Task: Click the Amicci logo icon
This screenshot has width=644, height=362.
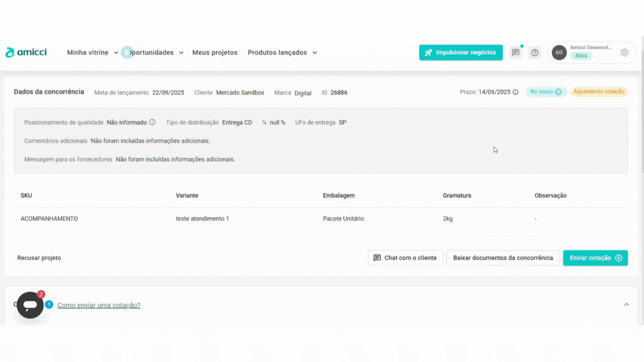Action: pyautogui.click(x=10, y=52)
